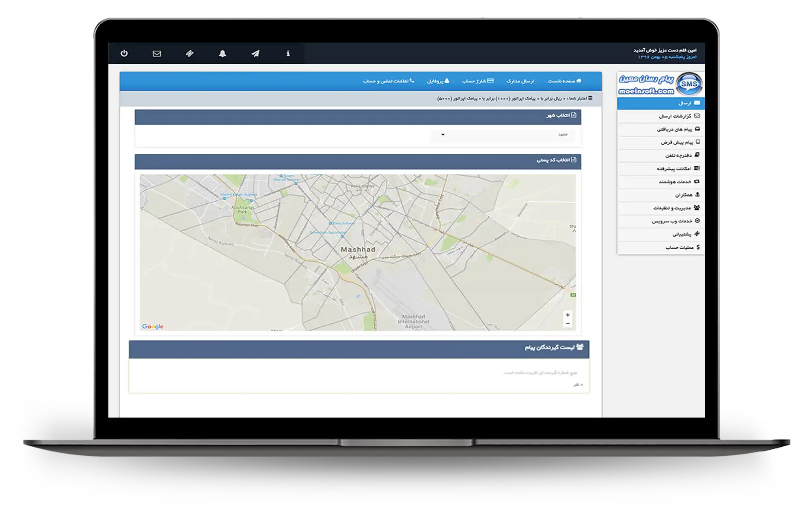The image size is (812, 506).
Task: Select the عملیات حساب sidebar entry
Action: 682,247
